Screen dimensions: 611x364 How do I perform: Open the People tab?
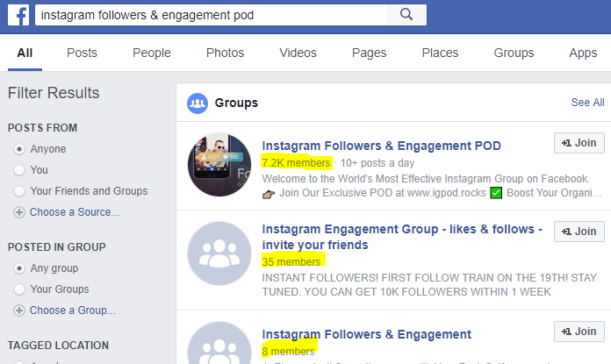[x=152, y=53]
